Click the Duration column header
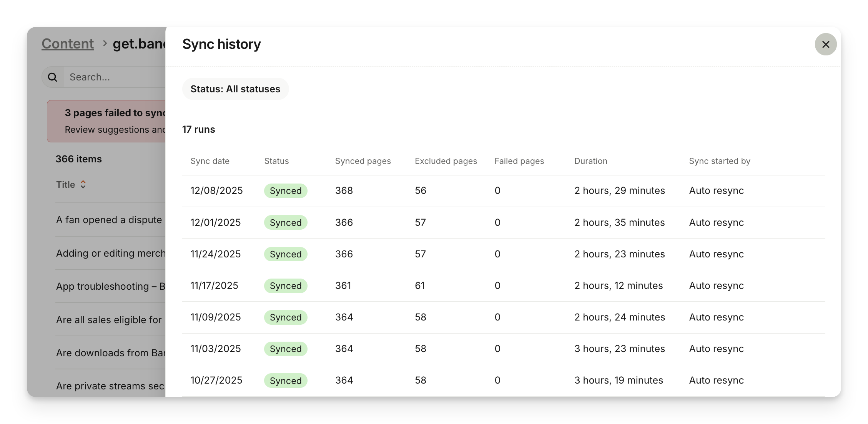The height and width of the screenshot is (424, 868). 590,161
